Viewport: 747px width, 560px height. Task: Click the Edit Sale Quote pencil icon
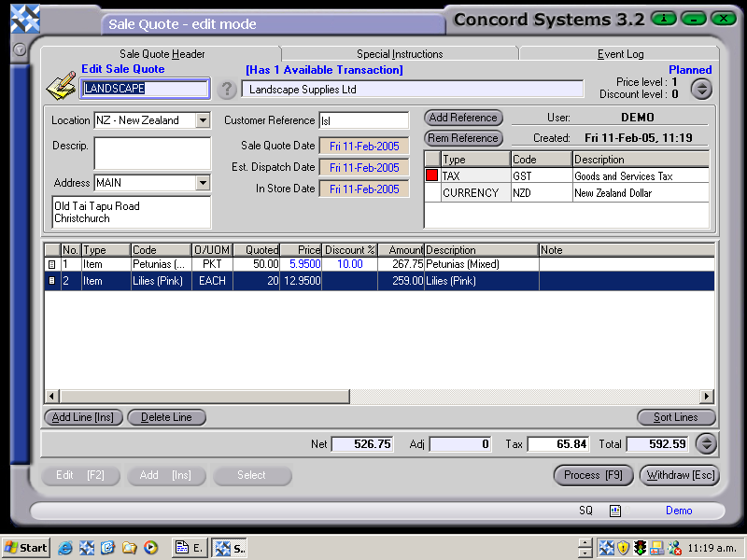[61, 84]
